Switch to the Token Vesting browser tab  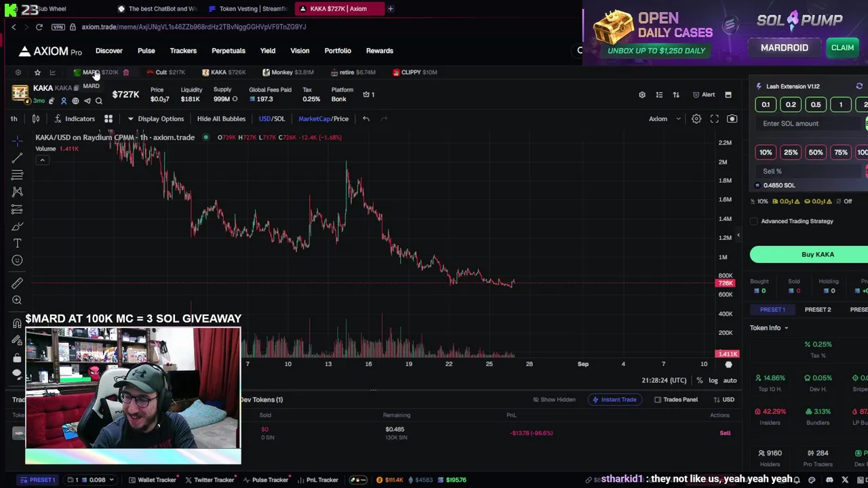(x=248, y=9)
